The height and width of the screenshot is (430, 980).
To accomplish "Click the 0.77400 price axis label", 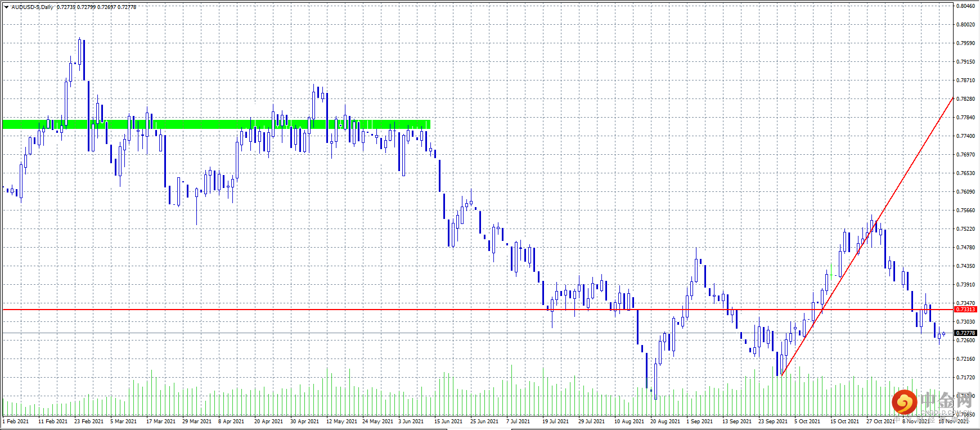I will click(966, 136).
